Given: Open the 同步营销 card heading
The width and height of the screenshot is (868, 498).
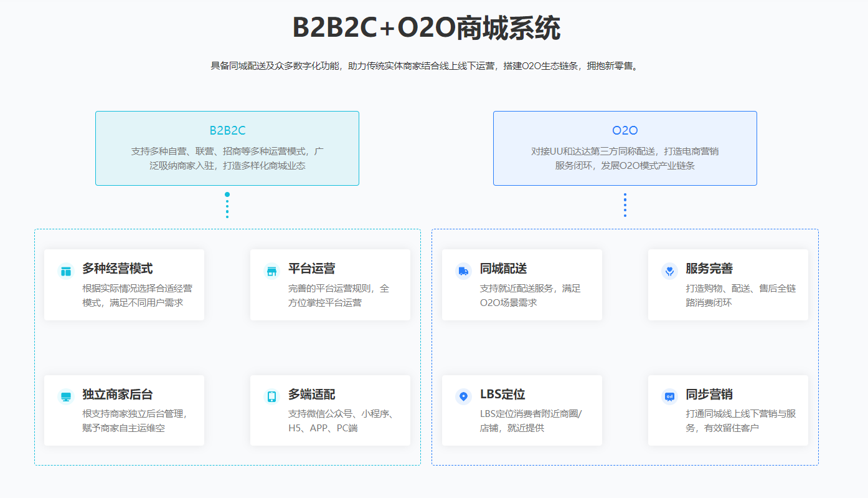Looking at the screenshot, I should pos(710,395).
